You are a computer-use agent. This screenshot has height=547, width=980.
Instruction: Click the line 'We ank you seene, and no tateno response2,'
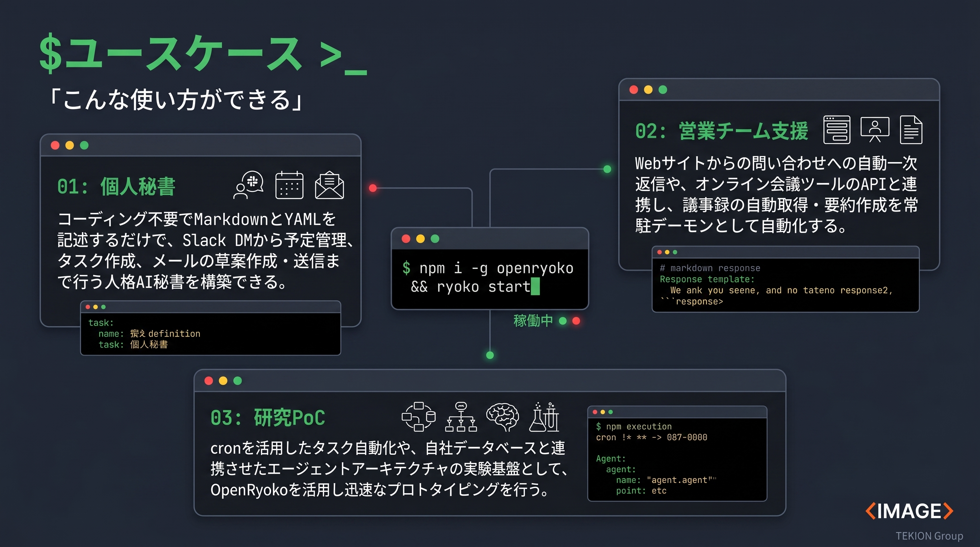tap(781, 290)
